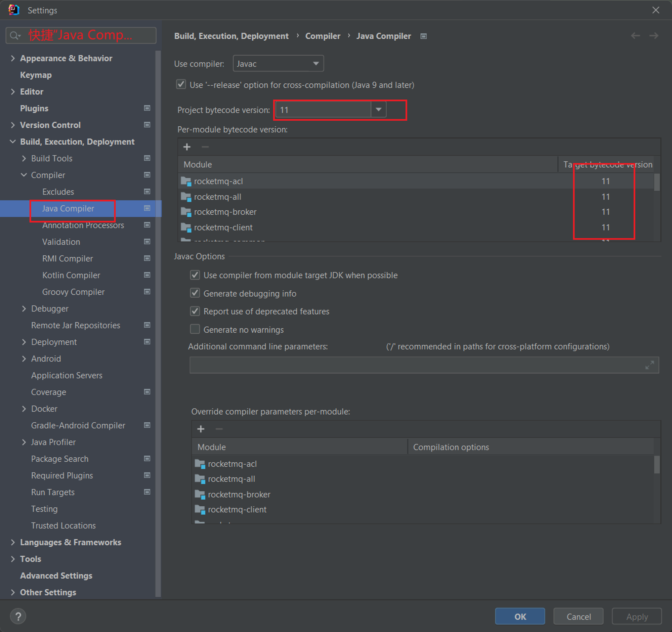Expand the Debugger tree node

[x=24, y=308]
